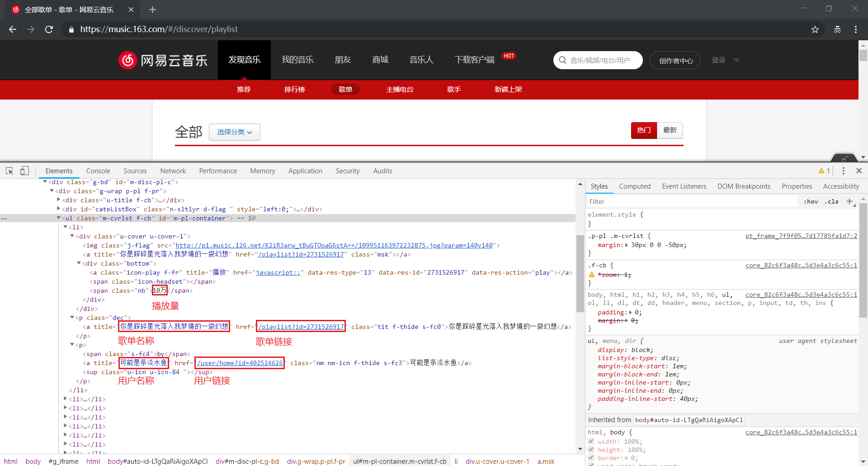Open 排行榜 in the red subnav
The image size is (868, 466).
click(295, 90)
